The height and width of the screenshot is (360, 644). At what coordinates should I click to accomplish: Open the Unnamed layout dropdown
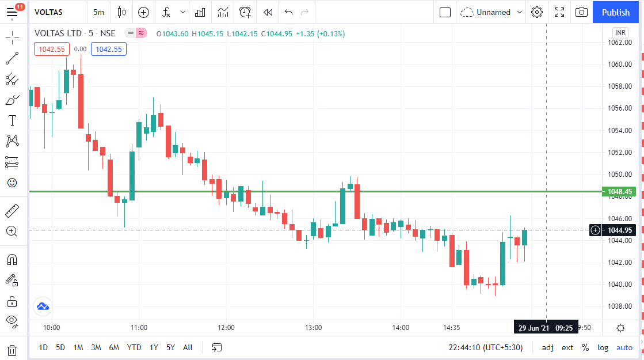point(493,12)
